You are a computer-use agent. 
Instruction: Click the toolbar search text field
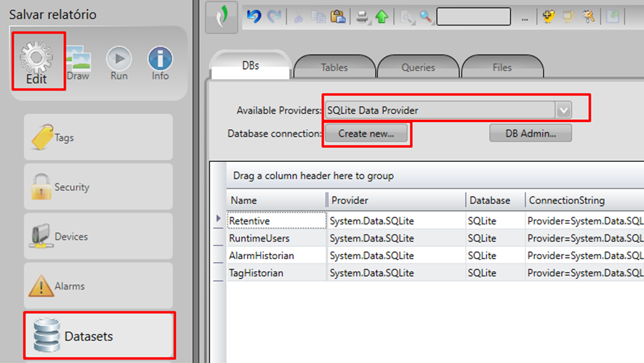pos(475,17)
